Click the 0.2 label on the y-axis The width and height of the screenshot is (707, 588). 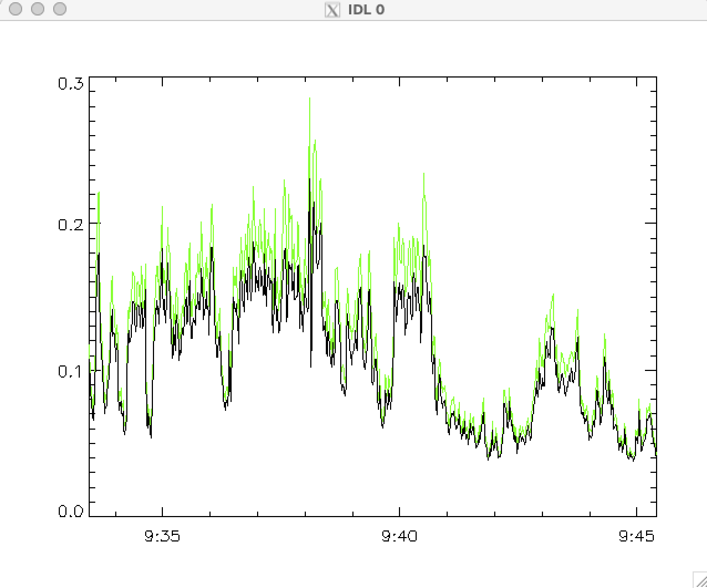click(70, 224)
